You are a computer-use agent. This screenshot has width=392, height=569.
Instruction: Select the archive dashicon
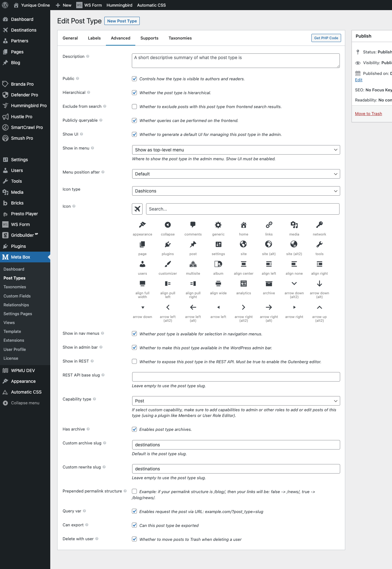click(x=269, y=284)
